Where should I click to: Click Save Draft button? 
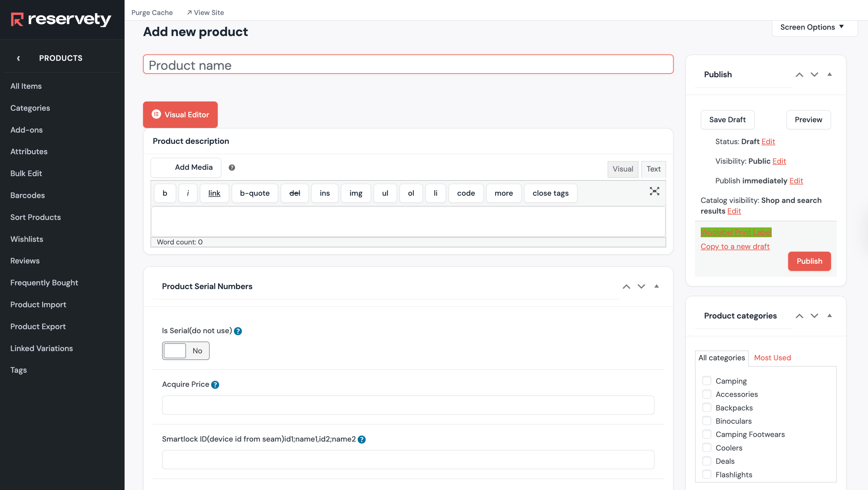727,120
